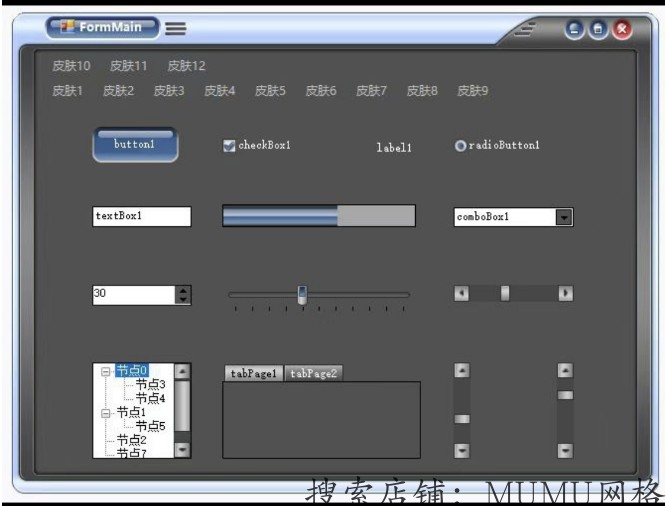Switch to tabPage1 tab
The width and height of the screenshot is (666, 506).
coord(254,373)
